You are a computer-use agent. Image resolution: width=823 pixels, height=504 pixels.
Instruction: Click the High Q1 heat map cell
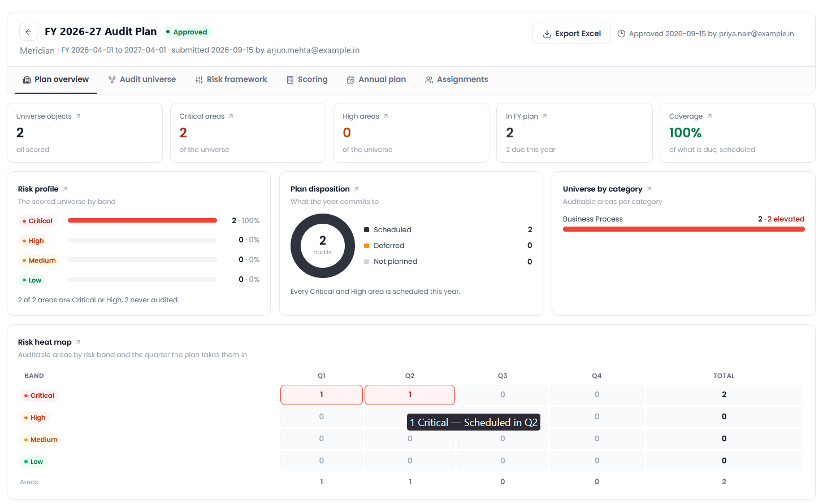pos(322,417)
